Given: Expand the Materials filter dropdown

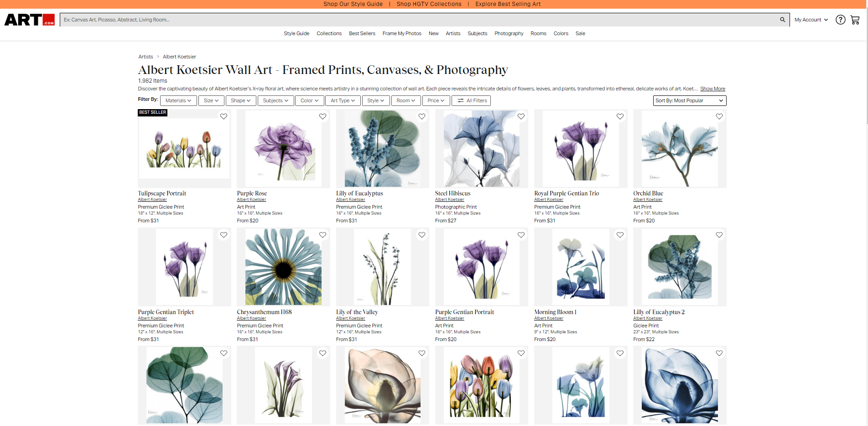Looking at the screenshot, I should pos(178,100).
